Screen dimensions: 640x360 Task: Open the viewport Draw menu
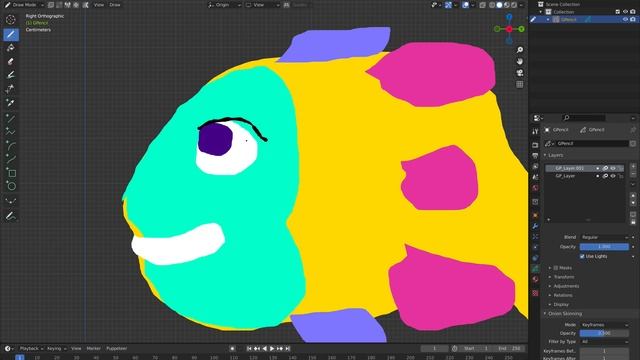pos(115,5)
